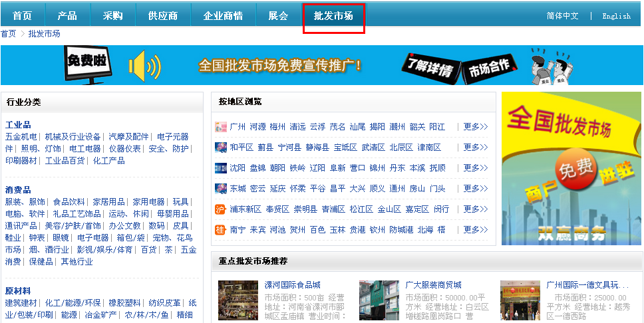Open the 礼品工艺饰品 category link

(x=77, y=214)
